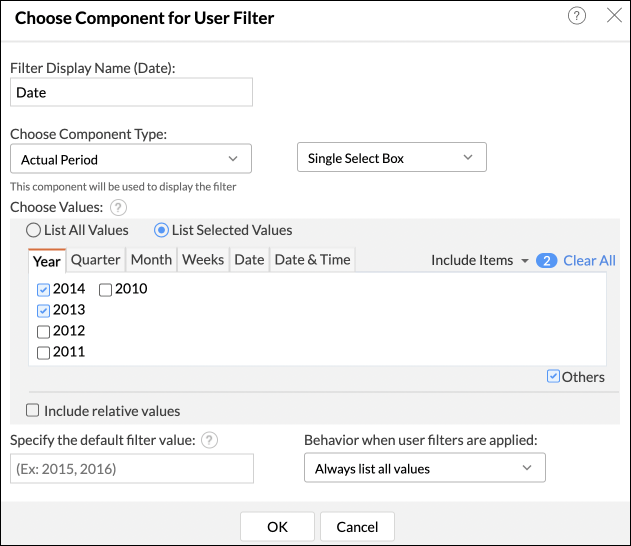Click the default filter value text box
631x546 pixels.
coord(131,468)
